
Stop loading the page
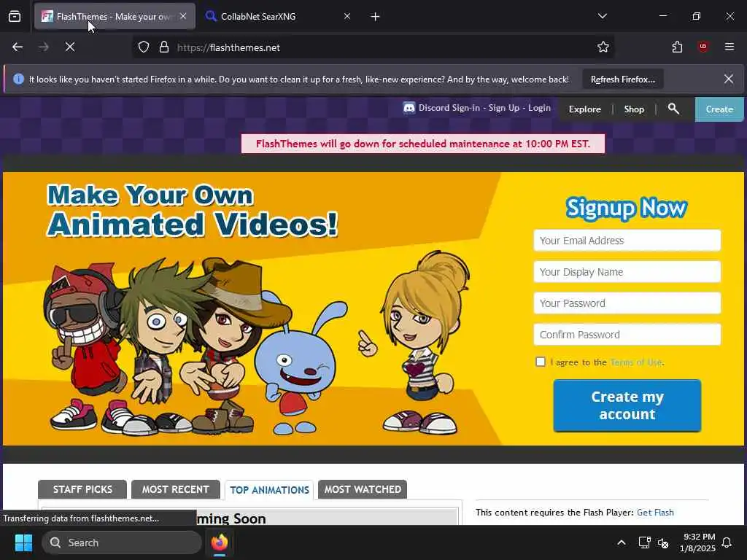click(x=70, y=47)
